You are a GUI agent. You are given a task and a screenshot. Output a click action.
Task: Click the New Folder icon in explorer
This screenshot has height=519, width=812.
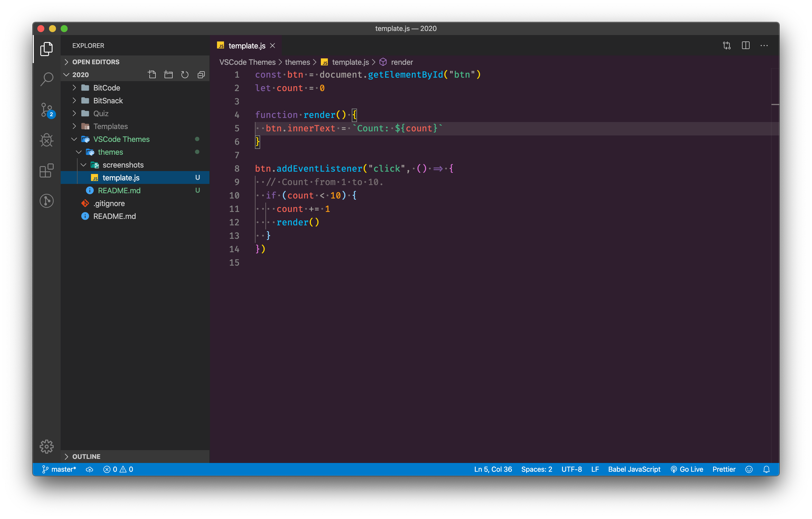coord(168,74)
